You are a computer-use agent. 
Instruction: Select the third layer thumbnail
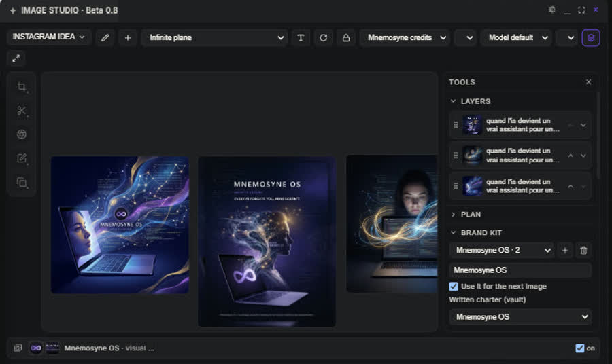473,186
